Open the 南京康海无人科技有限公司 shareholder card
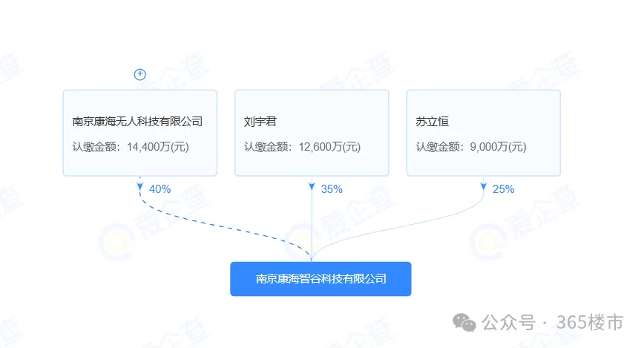The width and height of the screenshot is (644, 348). coord(140,133)
